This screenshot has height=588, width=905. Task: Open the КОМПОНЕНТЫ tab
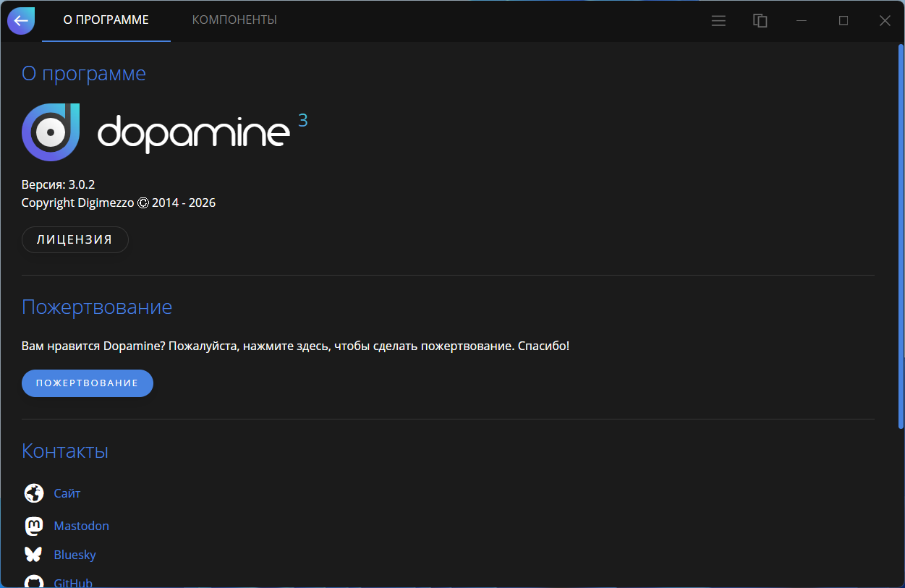pyautogui.click(x=234, y=20)
